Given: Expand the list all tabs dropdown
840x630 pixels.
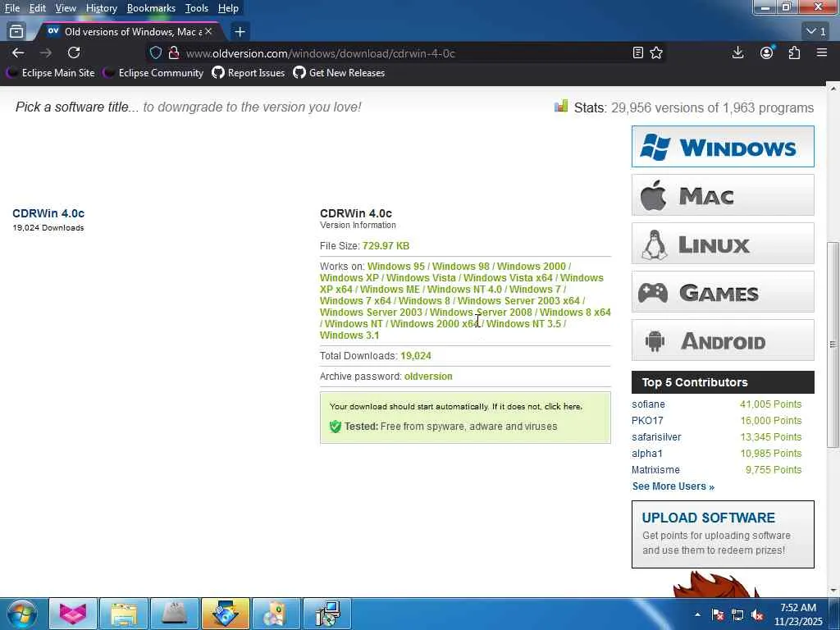Looking at the screenshot, I should (816, 32).
